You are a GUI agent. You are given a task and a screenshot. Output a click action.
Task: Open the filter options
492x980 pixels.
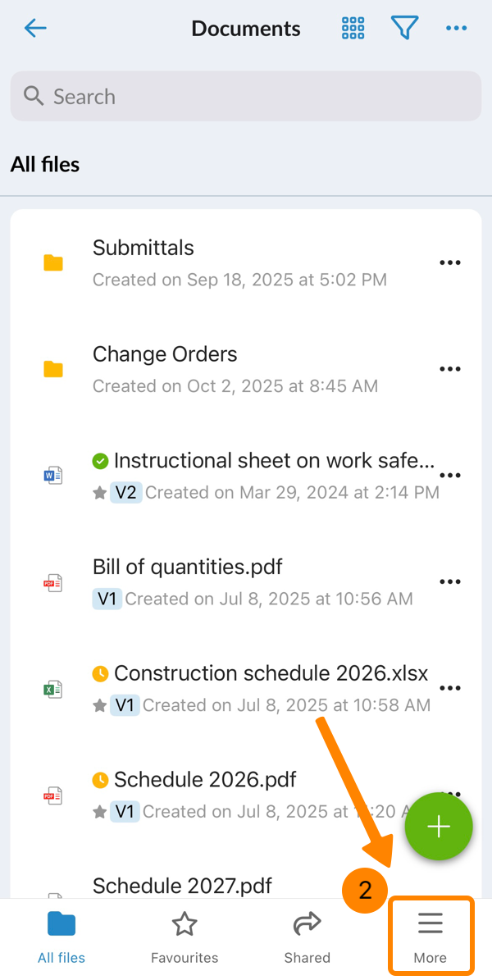click(x=404, y=29)
